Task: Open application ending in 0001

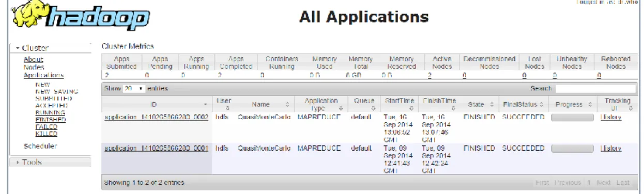Action: pos(156,149)
